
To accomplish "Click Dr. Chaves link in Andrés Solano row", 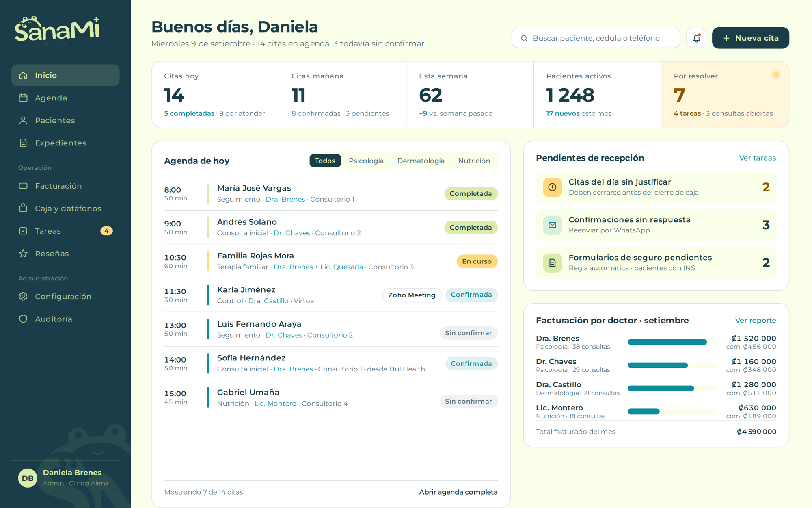I will click(292, 233).
